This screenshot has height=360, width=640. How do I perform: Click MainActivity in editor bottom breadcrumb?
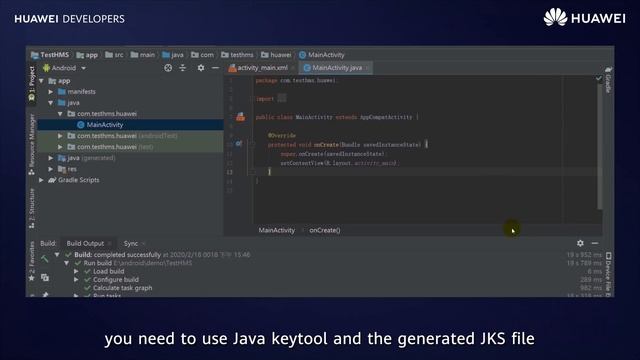(277, 230)
